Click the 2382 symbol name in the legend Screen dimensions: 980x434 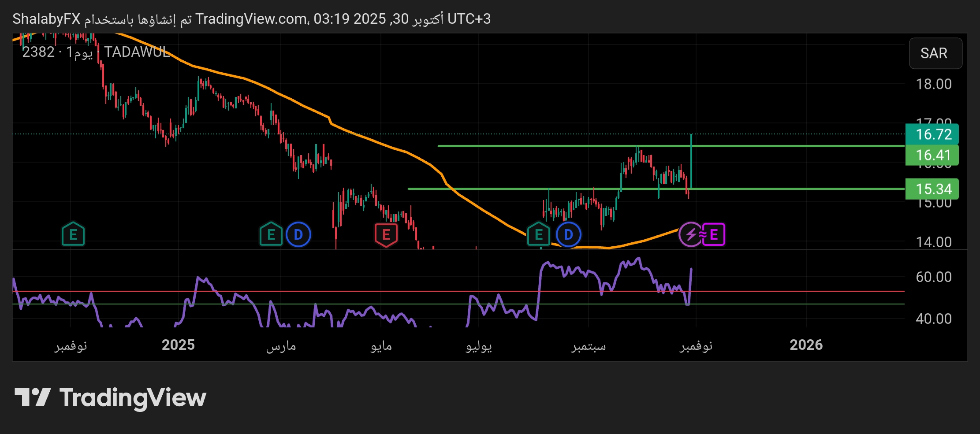point(38,52)
